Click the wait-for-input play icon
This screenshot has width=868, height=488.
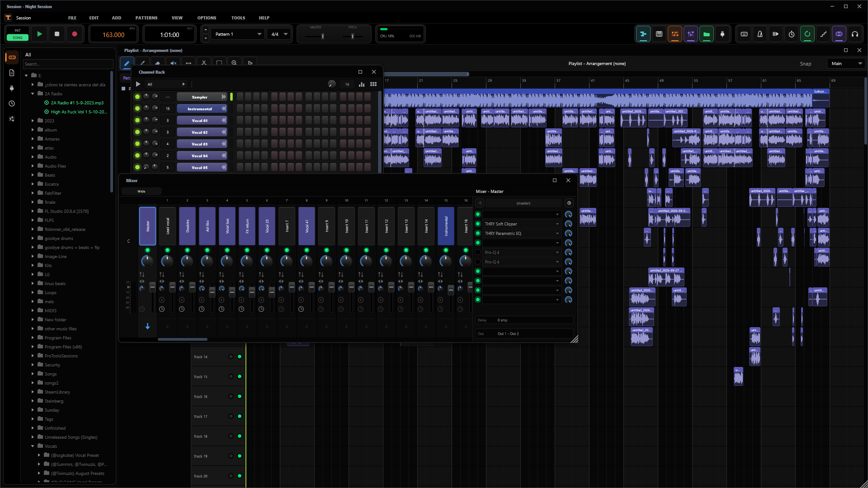[775, 34]
